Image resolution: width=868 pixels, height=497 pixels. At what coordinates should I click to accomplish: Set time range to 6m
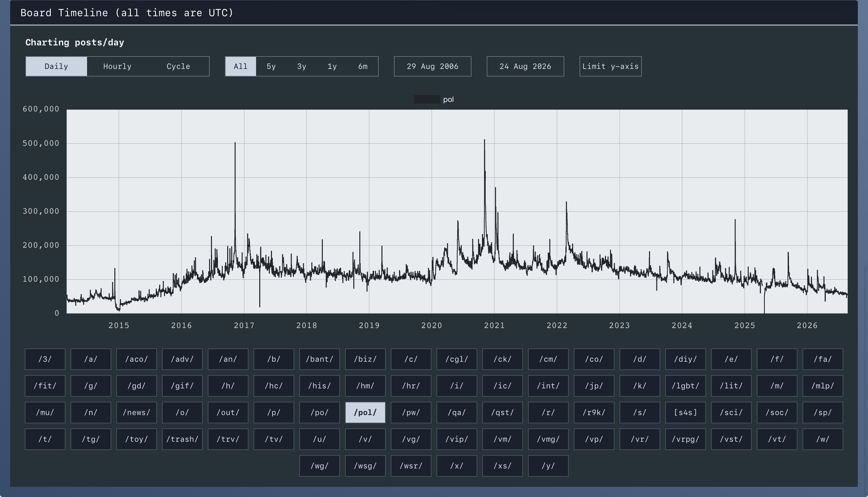363,66
